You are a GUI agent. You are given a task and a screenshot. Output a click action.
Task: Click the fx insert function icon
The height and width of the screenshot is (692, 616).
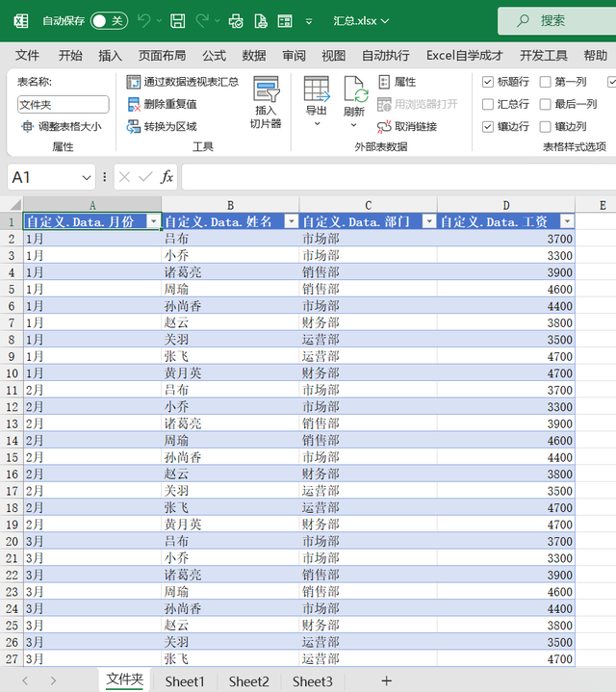click(x=167, y=177)
